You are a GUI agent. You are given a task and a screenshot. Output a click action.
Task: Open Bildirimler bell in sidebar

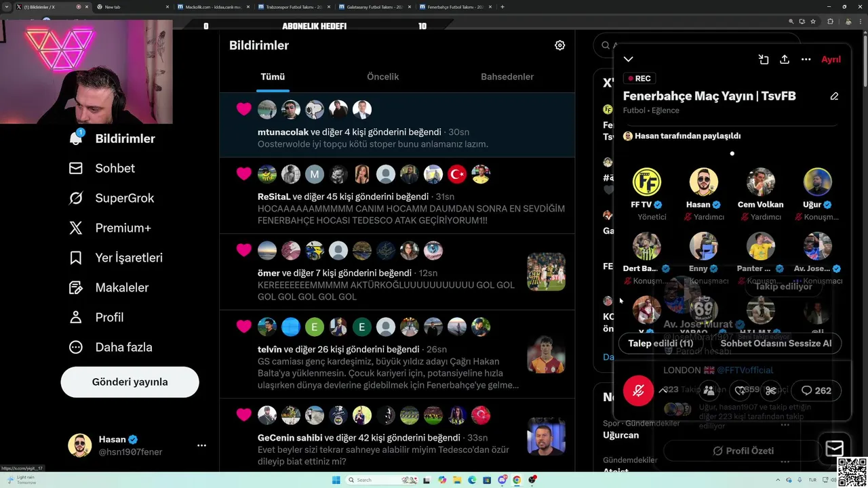coord(113,138)
